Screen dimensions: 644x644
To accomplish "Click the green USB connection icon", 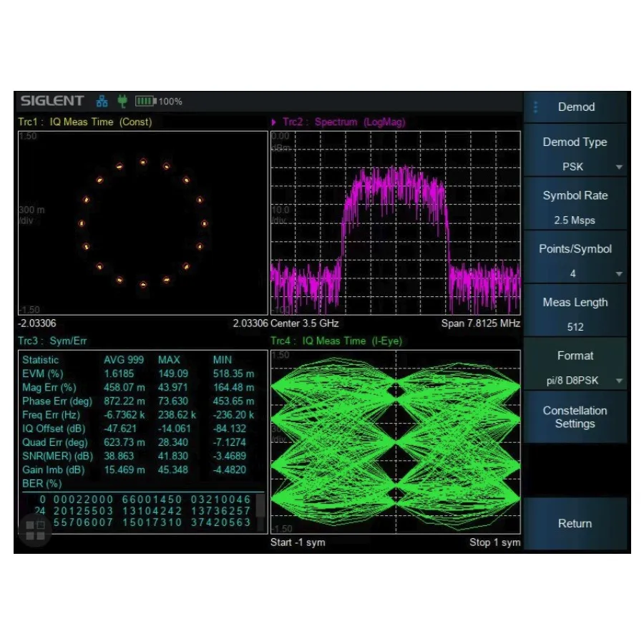I will 122,101.
